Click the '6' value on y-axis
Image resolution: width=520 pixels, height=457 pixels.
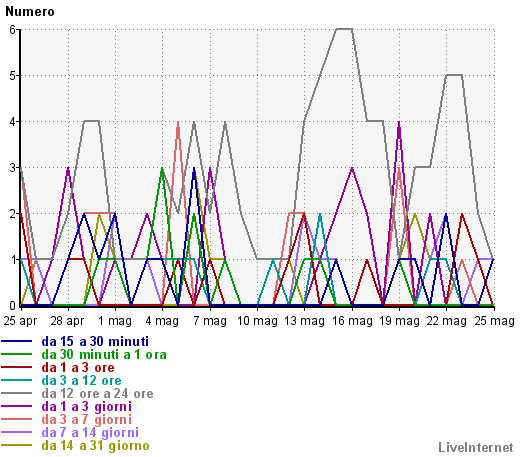(x=13, y=30)
